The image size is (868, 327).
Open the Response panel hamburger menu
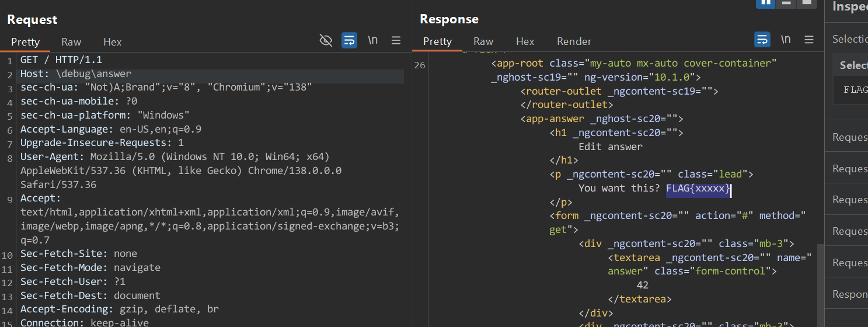808,40
